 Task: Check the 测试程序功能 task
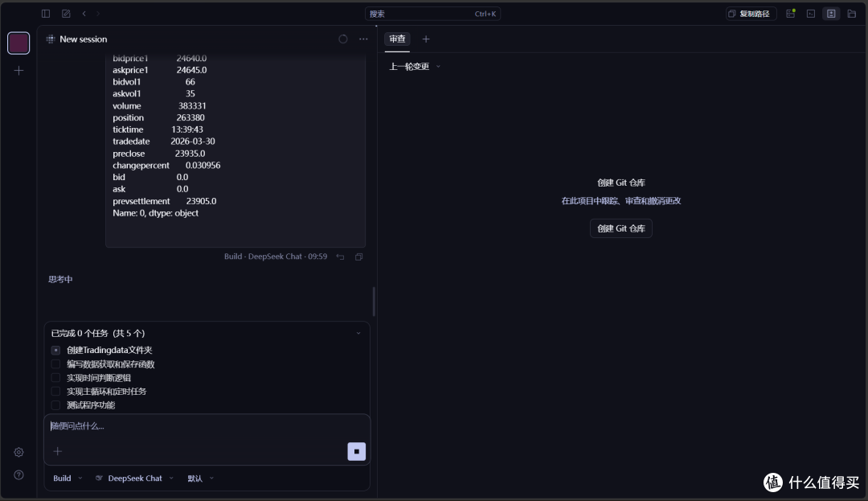[x=56, y=405]
